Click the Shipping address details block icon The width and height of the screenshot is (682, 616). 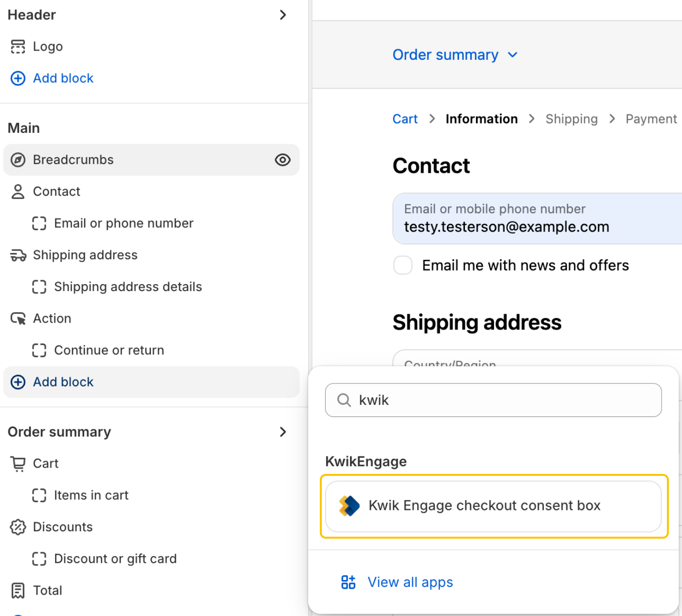point(39,287)
